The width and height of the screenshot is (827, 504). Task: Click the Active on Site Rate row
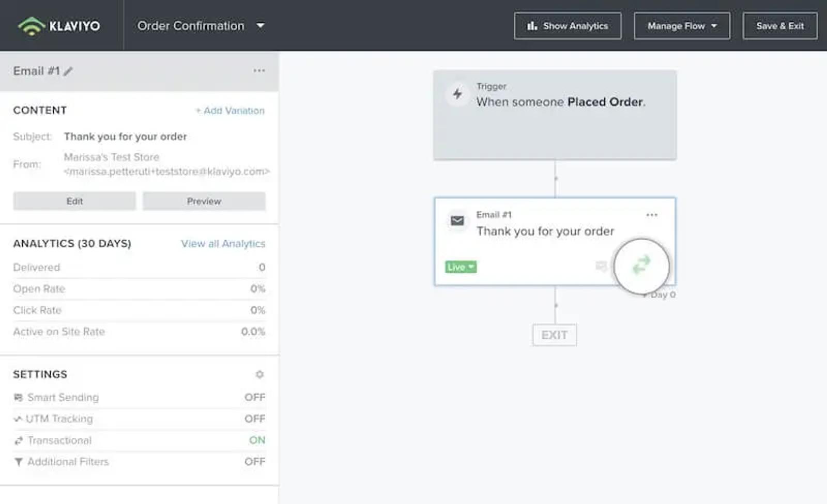(139, 332)
